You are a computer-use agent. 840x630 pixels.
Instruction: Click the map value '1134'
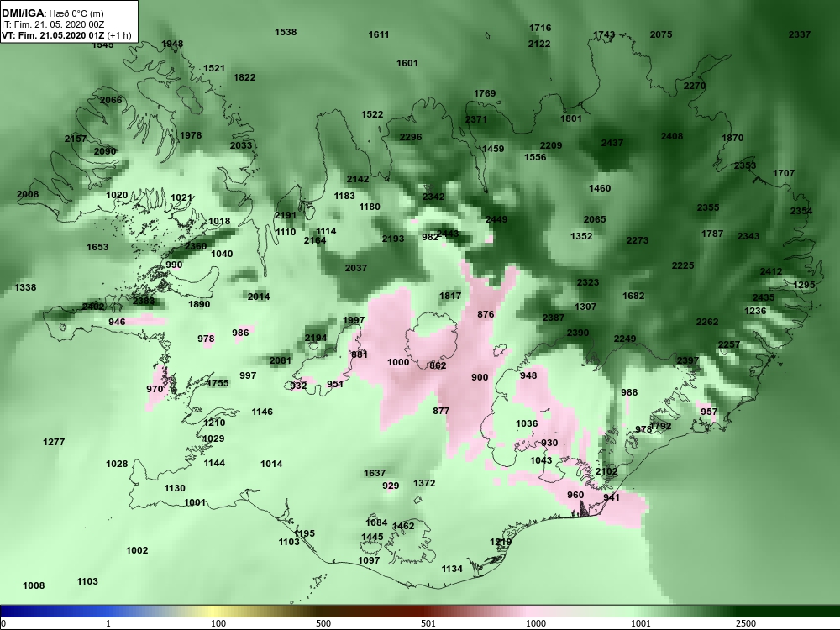(x=452, y=569)
